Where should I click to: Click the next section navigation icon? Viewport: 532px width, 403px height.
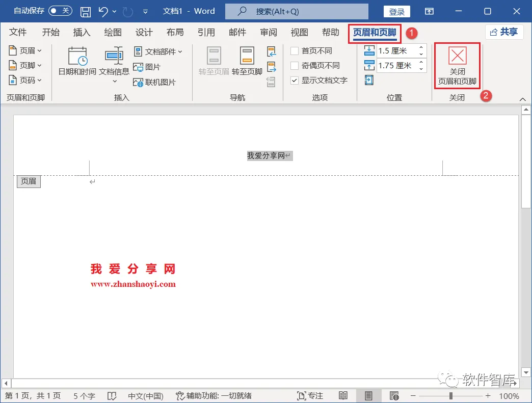pyautogui.click(x=272, y=67)
